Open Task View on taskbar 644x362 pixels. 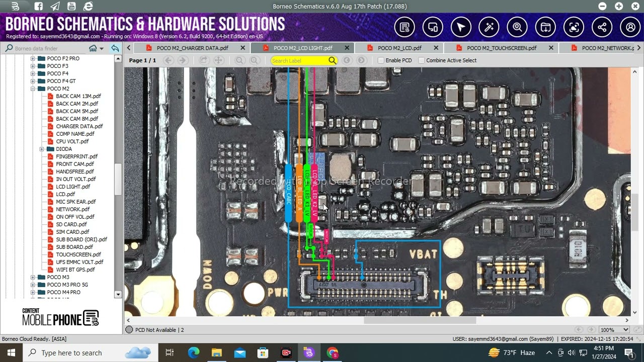[x=170, y=352]
